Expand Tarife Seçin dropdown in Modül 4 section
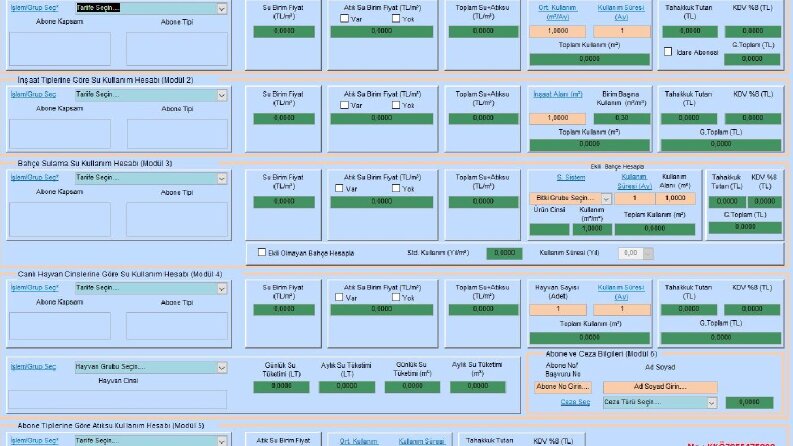Image resolution: width=793 pixels, height=446 pixels. click(222, 288)
